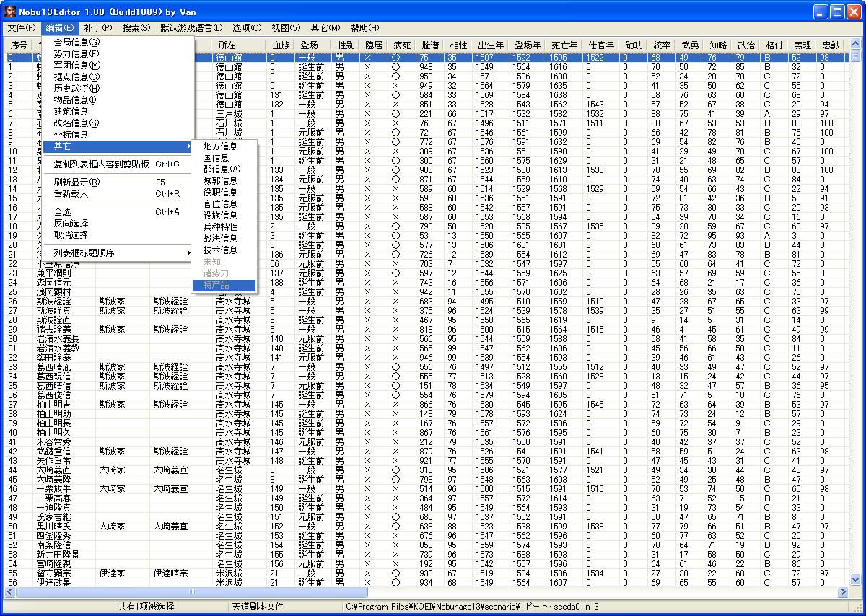Click the 武勇 column header
The image size is (866, 616).
(691, 45)
